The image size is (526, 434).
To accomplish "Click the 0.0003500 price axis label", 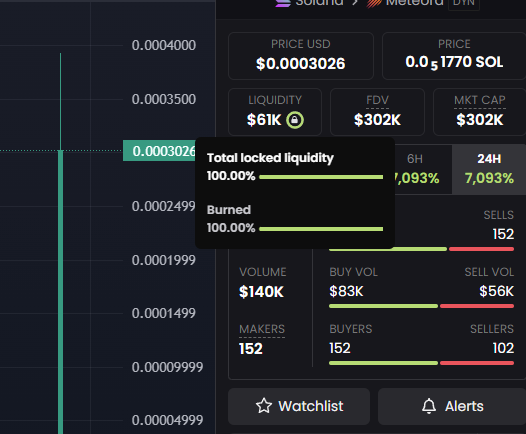I will pyautogui.click(x=164, y=99).
